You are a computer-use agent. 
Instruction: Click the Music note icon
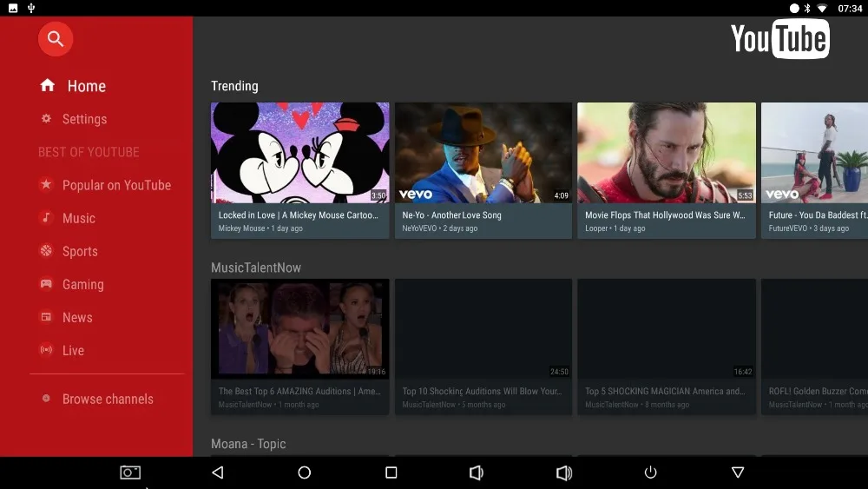click(x=47, y=218)
